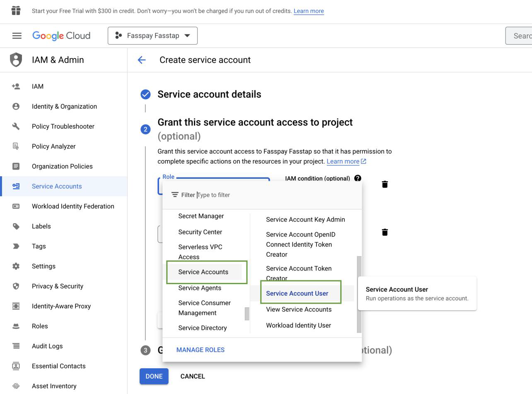
Task: Click the Audit Logs list icon
Action: (x=16, y=346)
